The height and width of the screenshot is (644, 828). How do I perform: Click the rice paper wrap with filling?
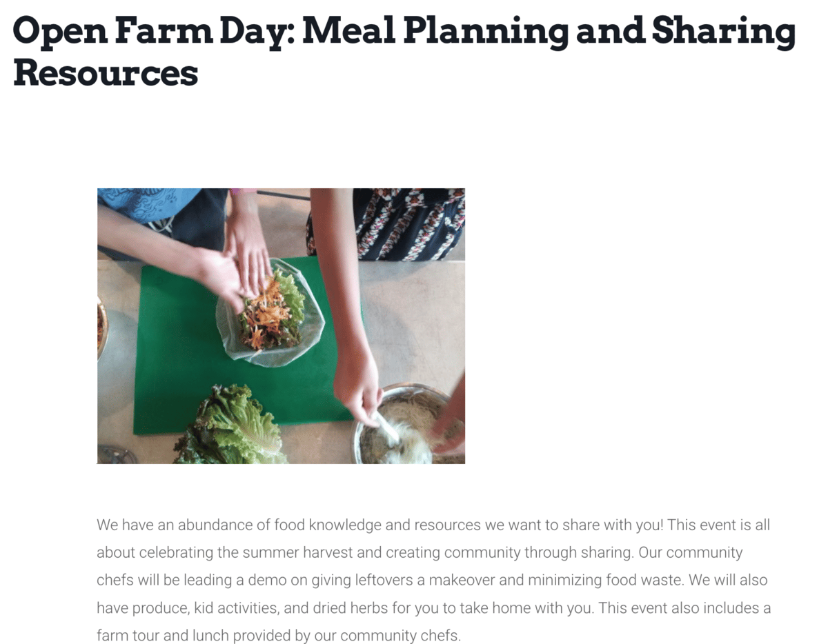270,314
